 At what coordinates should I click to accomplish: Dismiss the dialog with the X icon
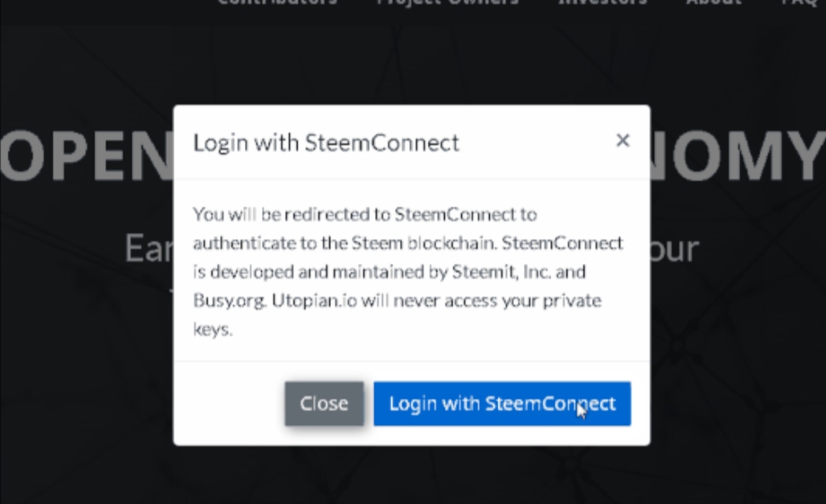pos(623,140)
